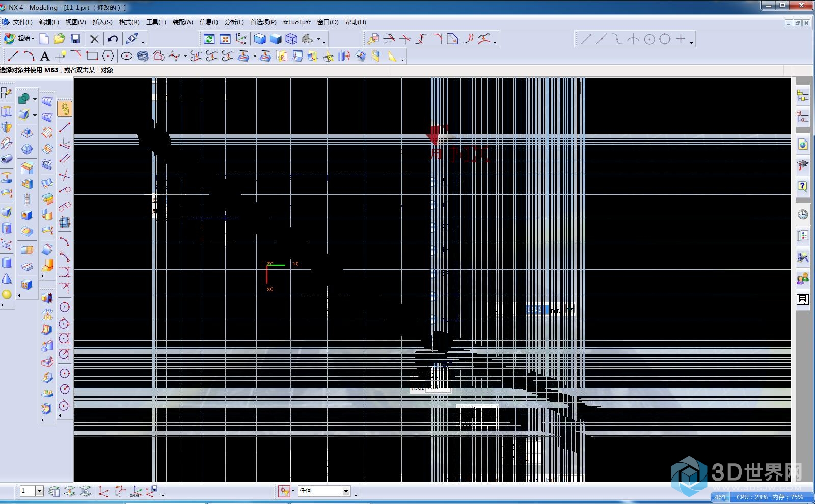Open the Training graduation cap sidebar tab

pos(803,165)
